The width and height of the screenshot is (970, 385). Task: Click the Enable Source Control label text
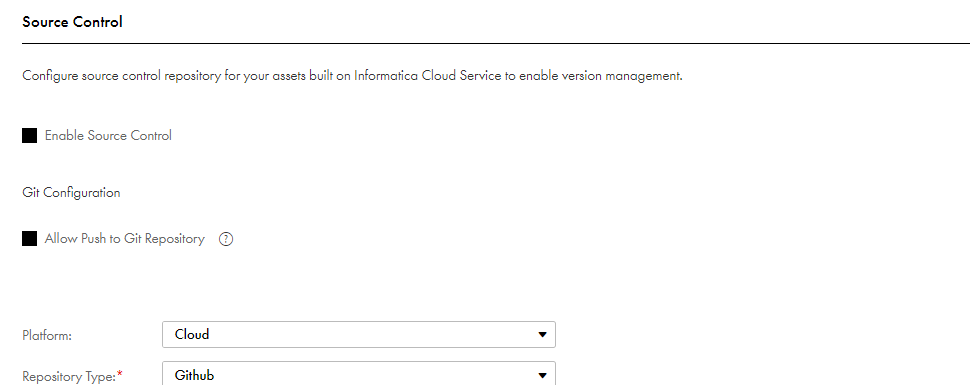pos(108,136)
